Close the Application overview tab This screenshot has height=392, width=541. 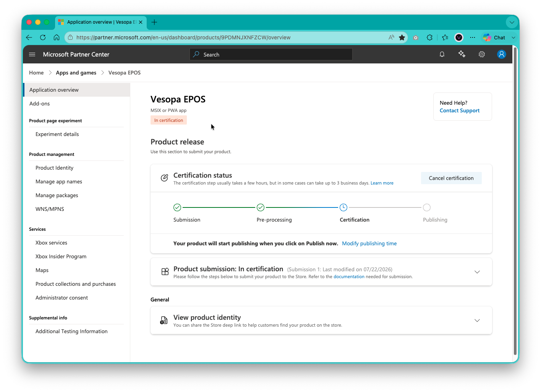(x=141, y=22)
